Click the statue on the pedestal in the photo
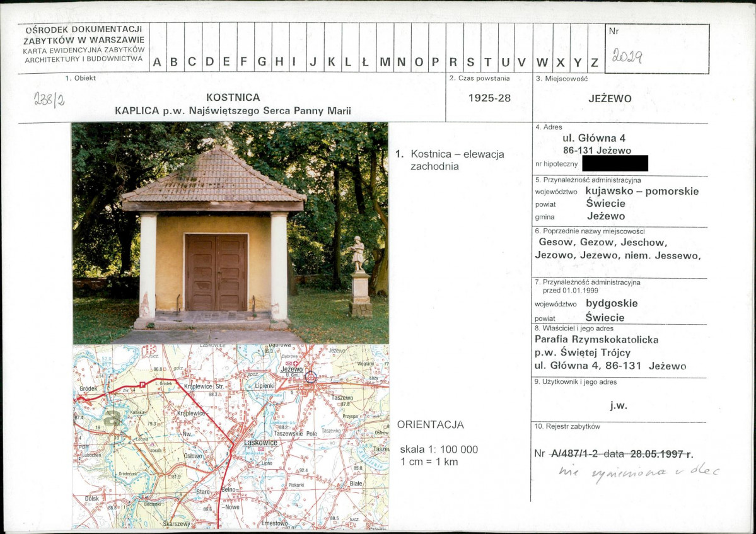The width and height of the screenshot is (756, 534). click(358, 254)
